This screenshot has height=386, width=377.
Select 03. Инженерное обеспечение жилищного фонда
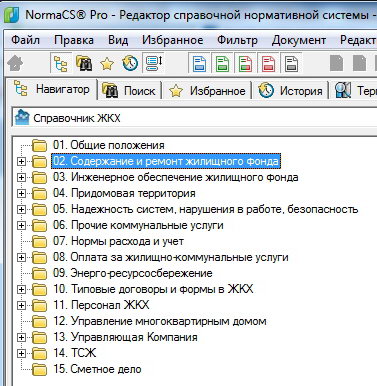click(x=175, y=177)
